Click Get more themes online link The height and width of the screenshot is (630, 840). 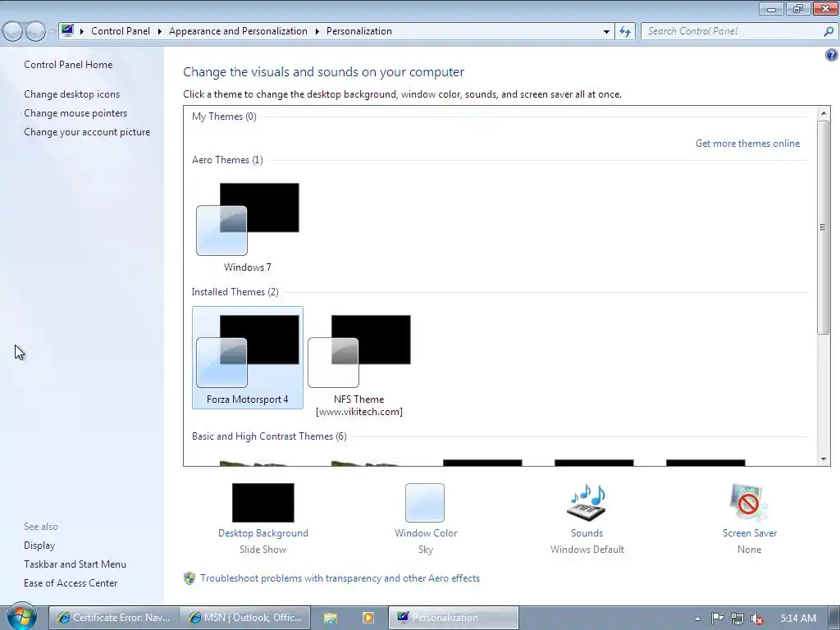(747, 143)
